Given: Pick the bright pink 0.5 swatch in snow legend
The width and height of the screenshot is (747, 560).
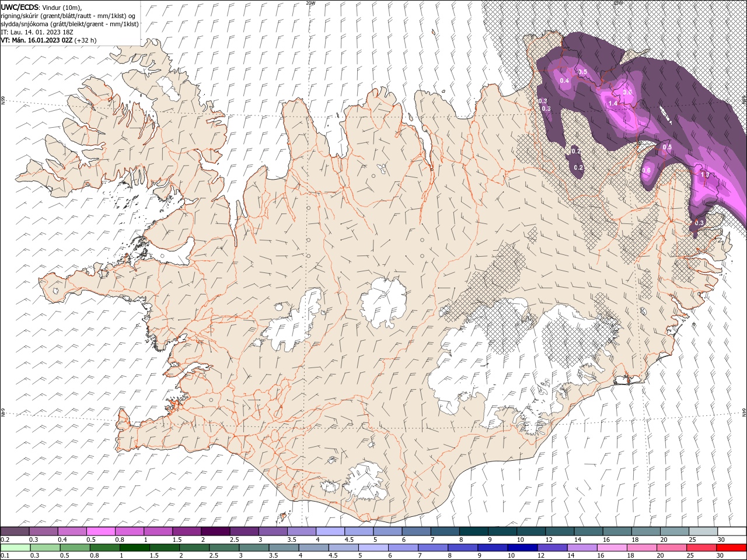Looking at the screenshot, I should [x=100, y=531].
